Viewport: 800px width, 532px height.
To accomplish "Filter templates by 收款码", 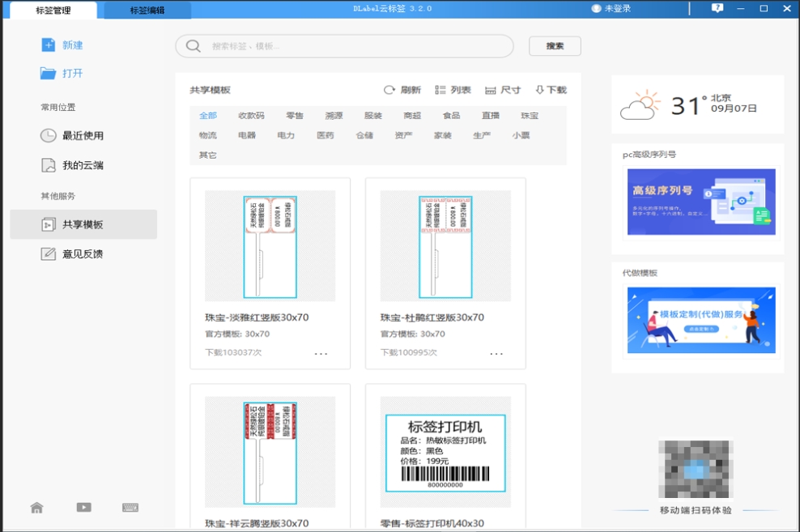I will point(251,115).
